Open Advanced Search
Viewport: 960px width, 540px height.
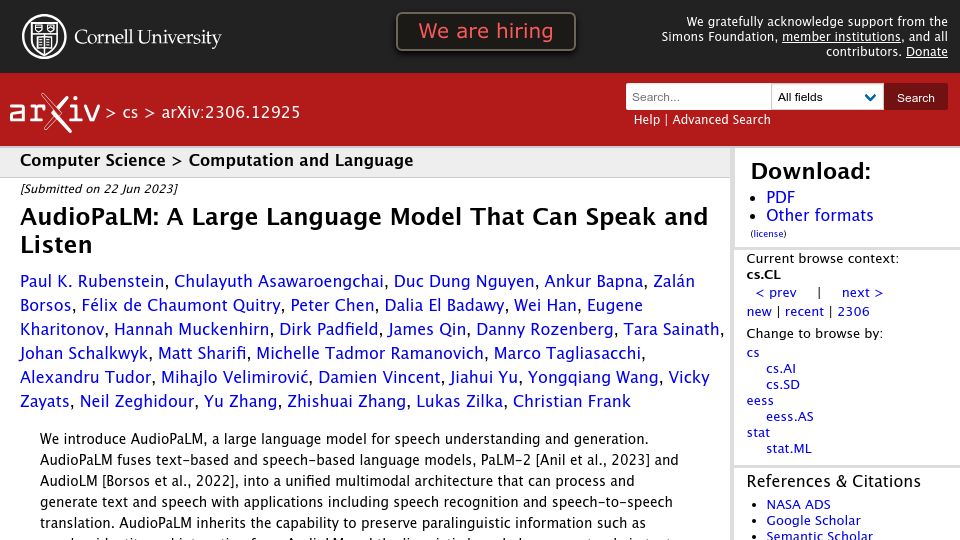pyautogui.click(x=721, y=119)
